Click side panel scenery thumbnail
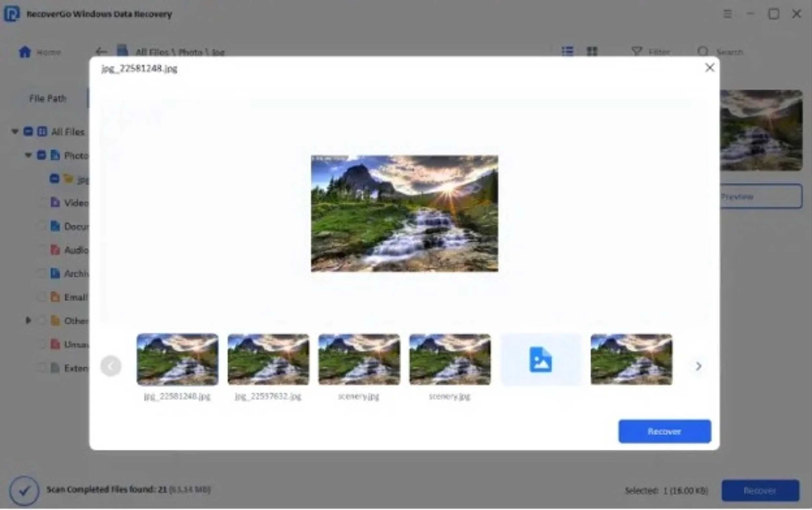Image resolution: width=812 pixels, height=510 pixels. coord(761,130)
